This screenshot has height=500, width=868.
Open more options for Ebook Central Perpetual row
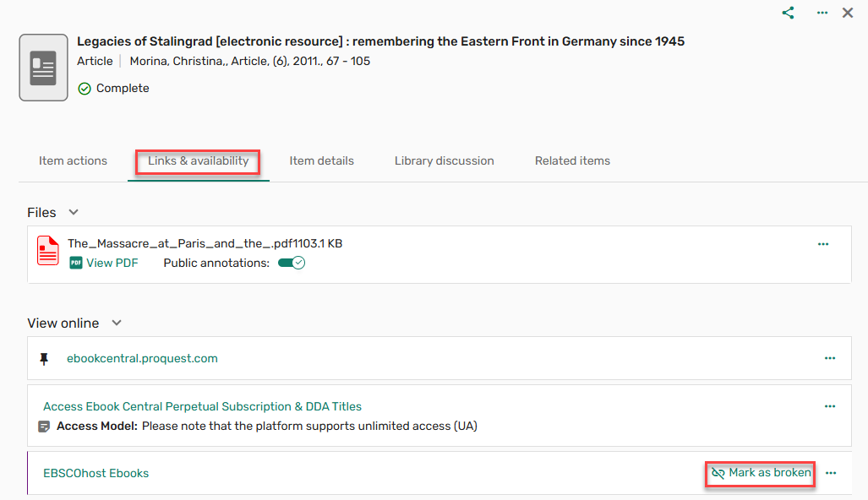[830, 406]
